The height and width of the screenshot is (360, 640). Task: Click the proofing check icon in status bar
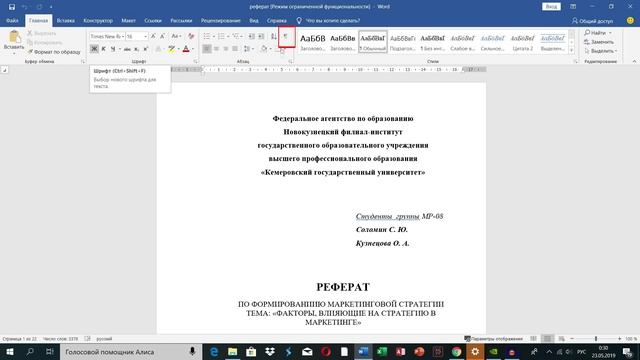(x=87, y=339)
